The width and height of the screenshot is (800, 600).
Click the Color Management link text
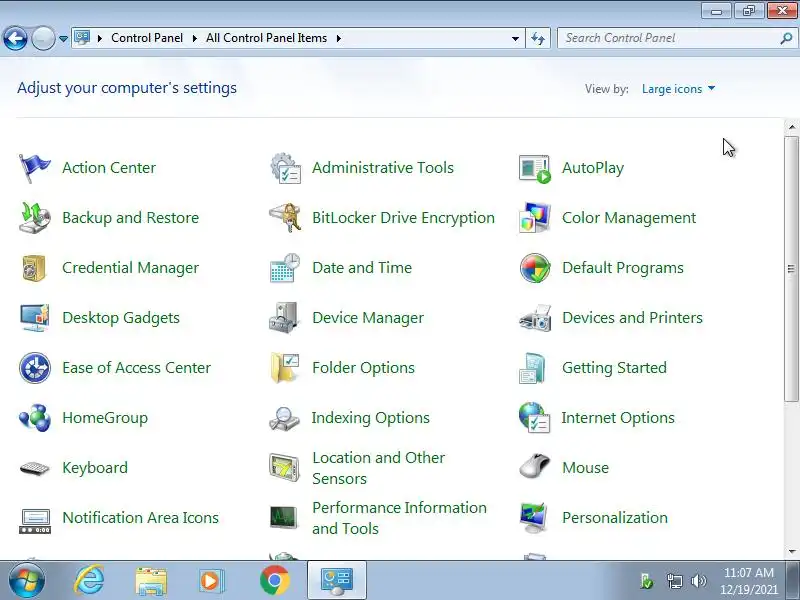(x=629, y=218)
